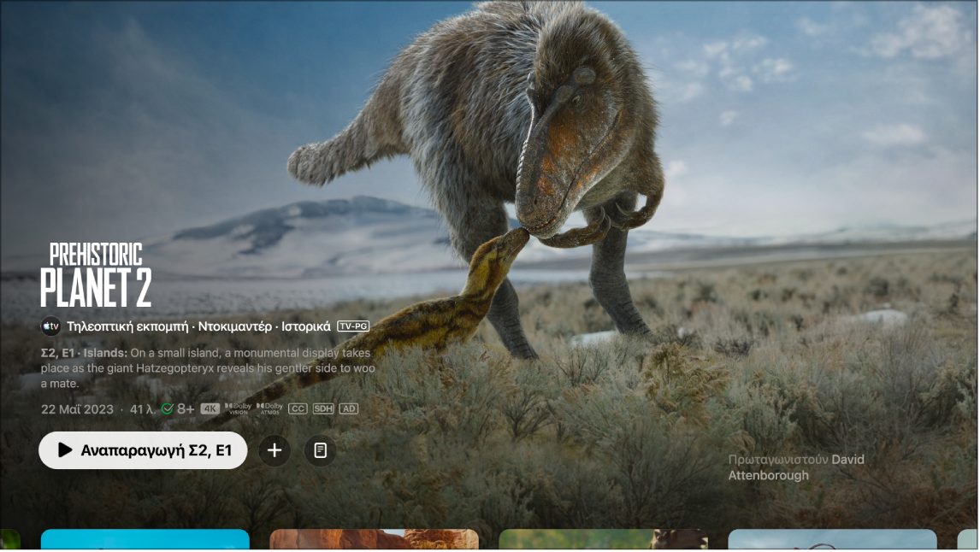Open the episode details document icon
The height and width of the screenshot is (552, 980).
click(320, 450)
